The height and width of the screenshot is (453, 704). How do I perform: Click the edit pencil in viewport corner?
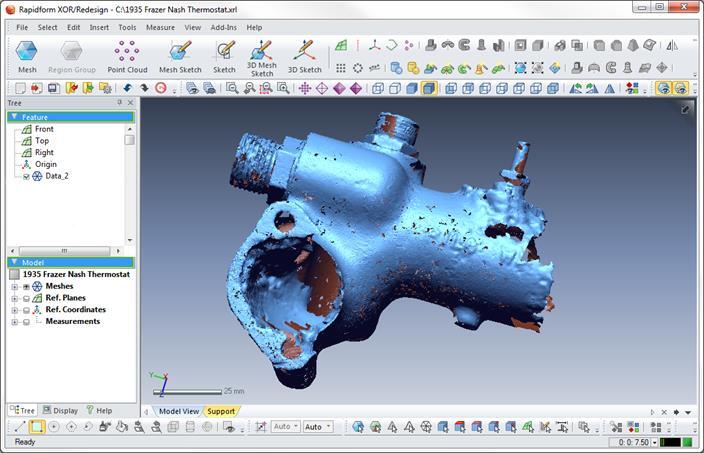tap(685, 109)
